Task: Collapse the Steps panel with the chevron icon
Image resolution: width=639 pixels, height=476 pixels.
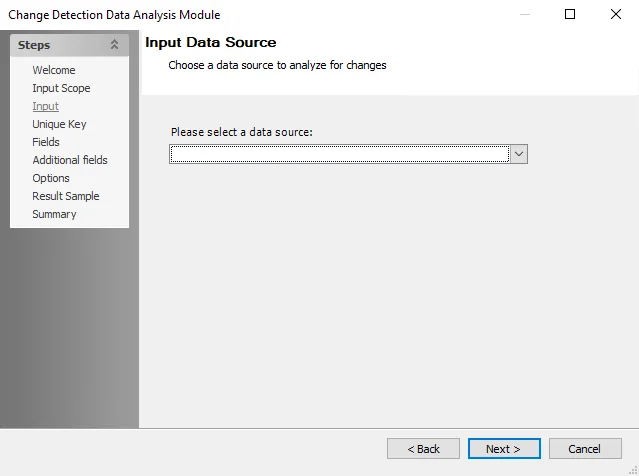Action: click(114, 44)
